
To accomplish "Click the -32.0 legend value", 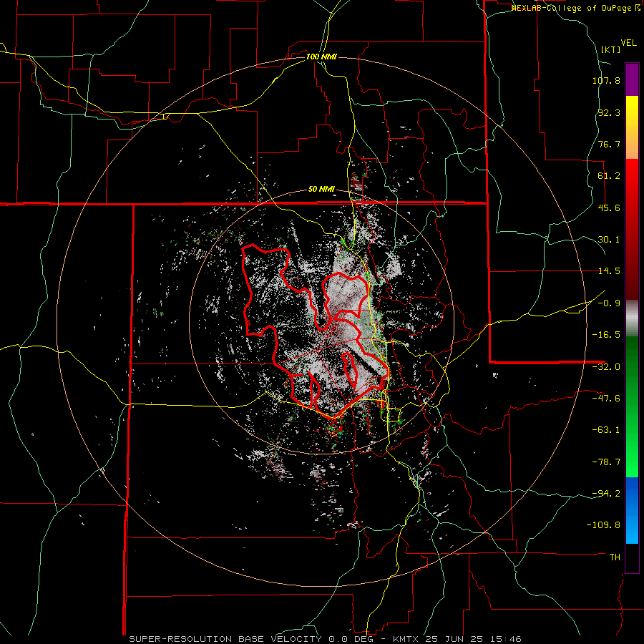I will tap(606, 367).
